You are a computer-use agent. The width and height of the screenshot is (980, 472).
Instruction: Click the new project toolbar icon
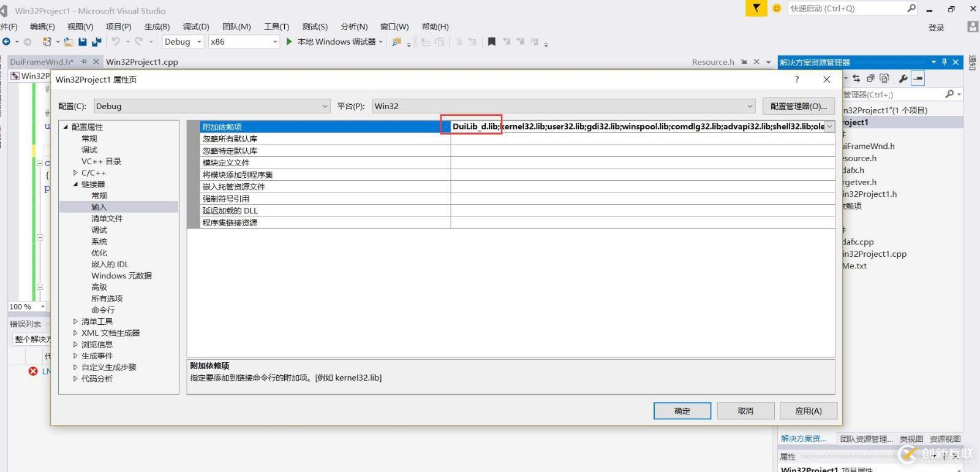pyautogui.click(x=47, y=42)
